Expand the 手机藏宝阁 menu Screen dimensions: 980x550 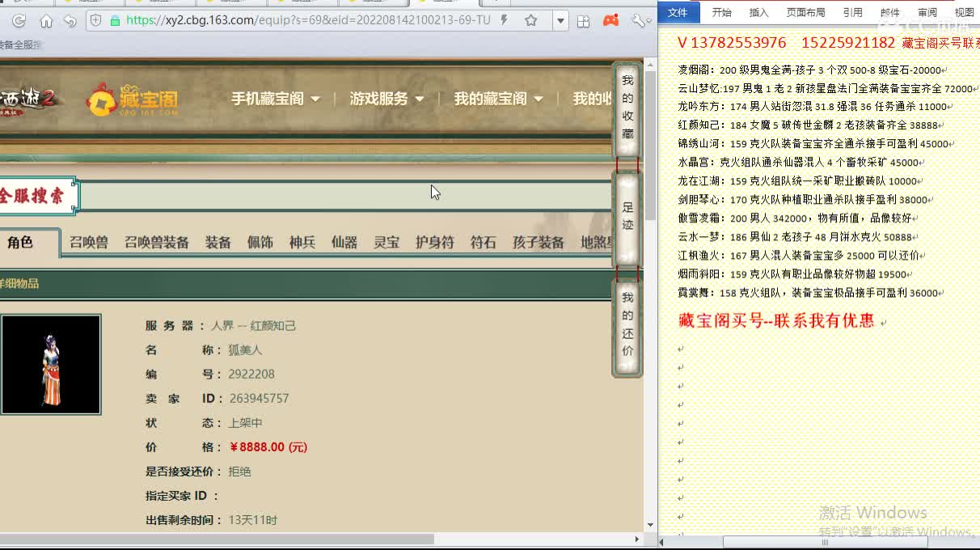tap(276, 99)
